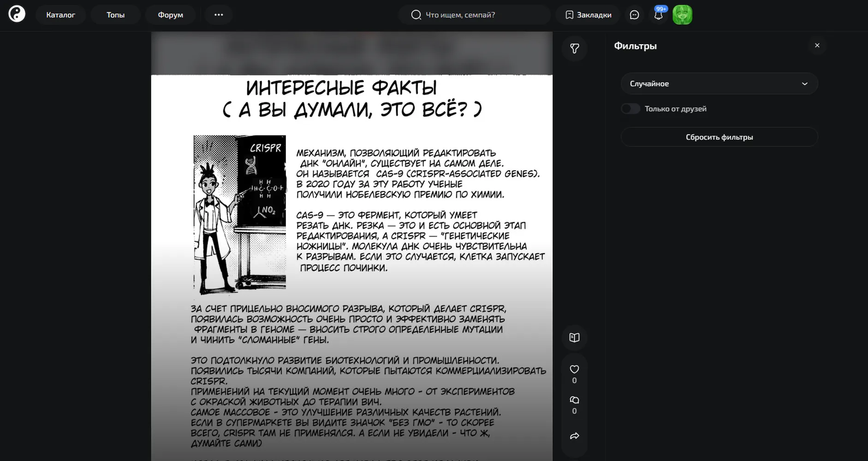Click the dropdown chevron arrow in Случайное
Image resolution: width=868 pixels, height=461 pixels.
point(804,83)
